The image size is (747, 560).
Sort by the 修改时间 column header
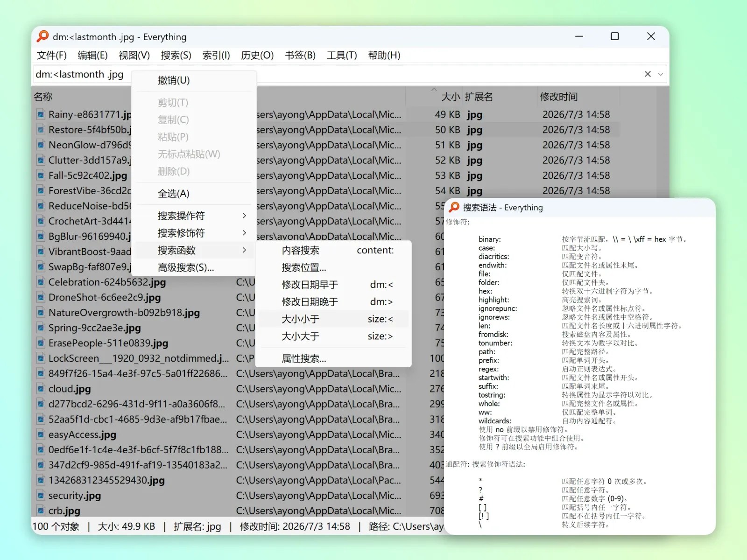[559, 97]
